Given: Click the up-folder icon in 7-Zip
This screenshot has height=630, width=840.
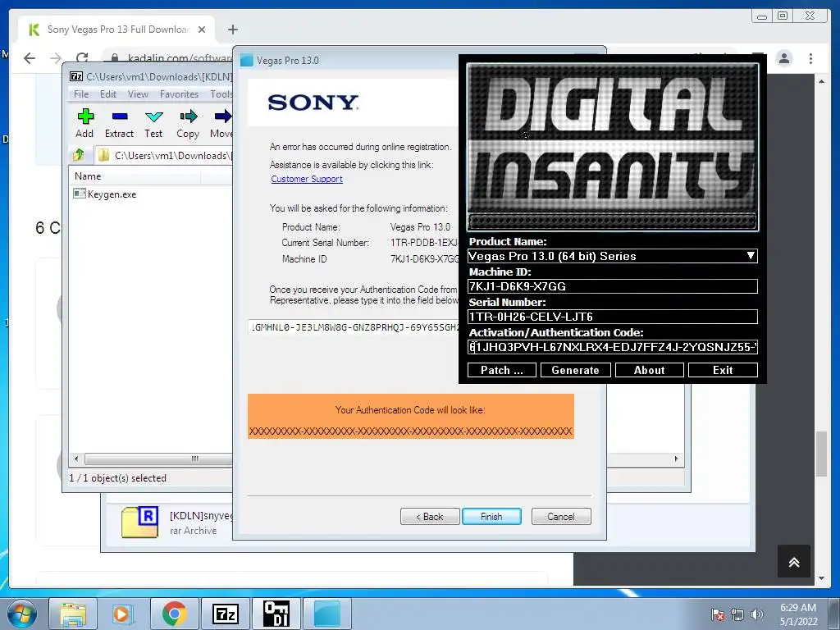Looking at the screenshot, I should (79, 155).
